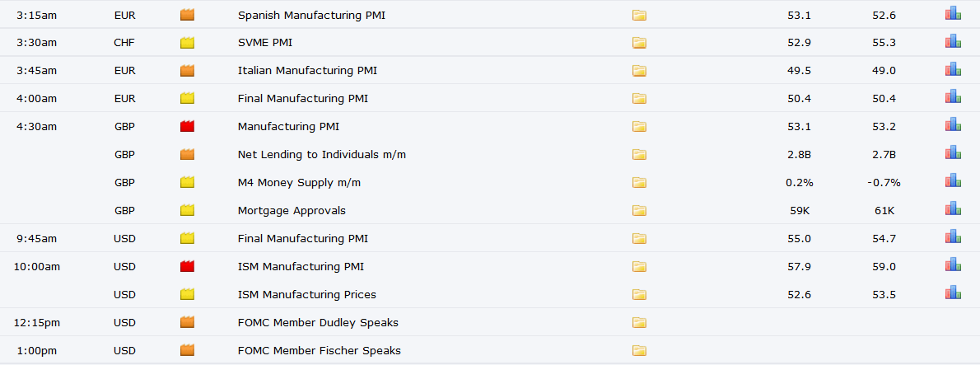Open detail folder for FOMC Member Fischer Speaks
Viewport: 980px width, 365px height.
coord(639,351)
